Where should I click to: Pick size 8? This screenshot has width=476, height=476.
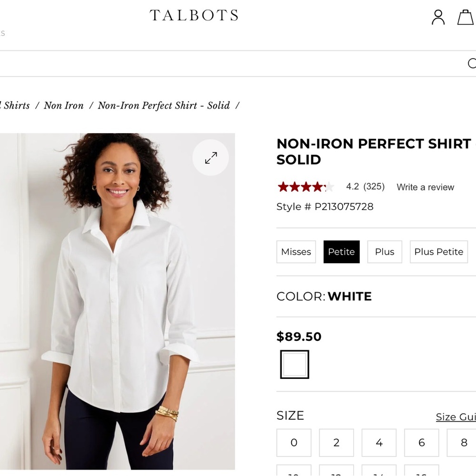click(x=463, y=443)
